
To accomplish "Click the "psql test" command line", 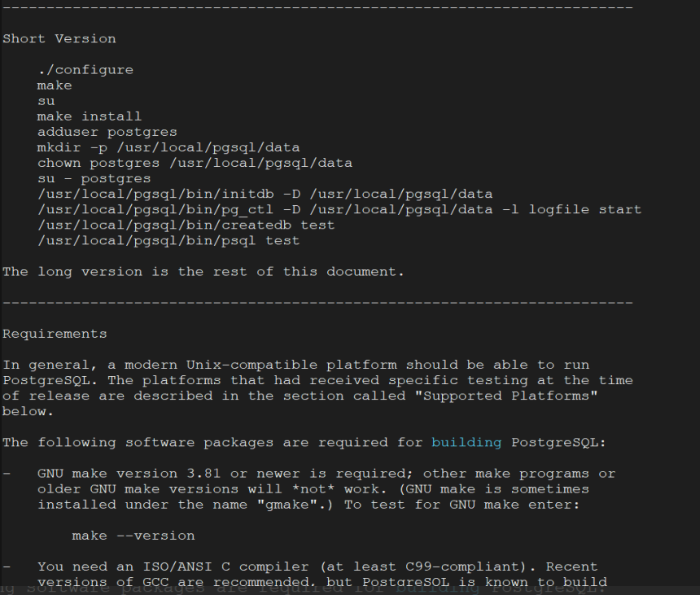I will tap(168, 241).
